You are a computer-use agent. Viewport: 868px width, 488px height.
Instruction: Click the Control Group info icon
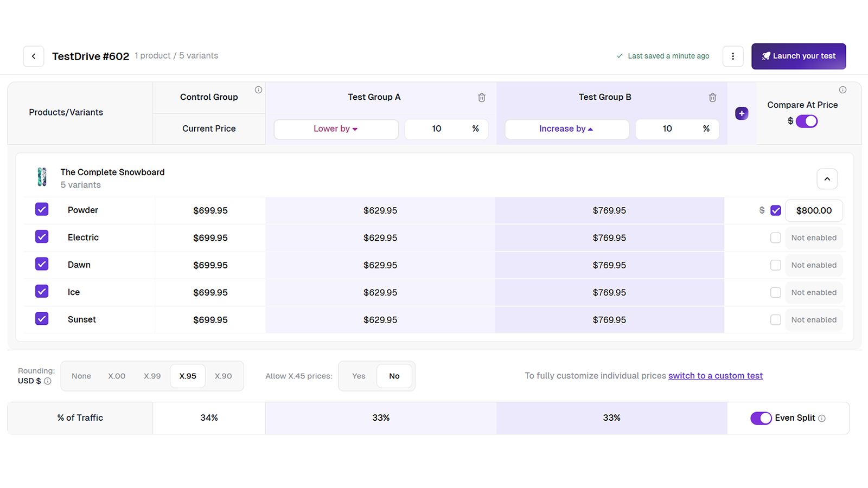pos(258,90)
